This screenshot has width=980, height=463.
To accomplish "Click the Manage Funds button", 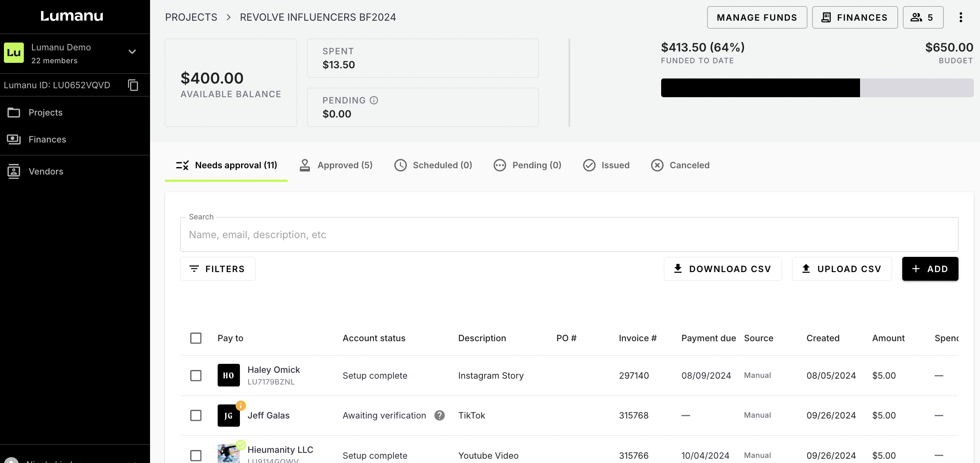I will [756, 17].
